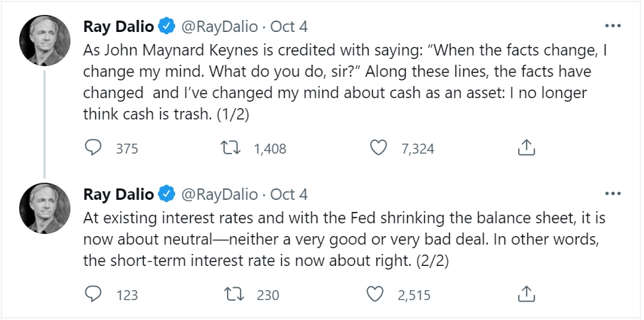Open Ray Dalio's profile from first tweet name
The width and height of the screenshot is (644, 320).
pyautogui.click(x=118, y=27)
